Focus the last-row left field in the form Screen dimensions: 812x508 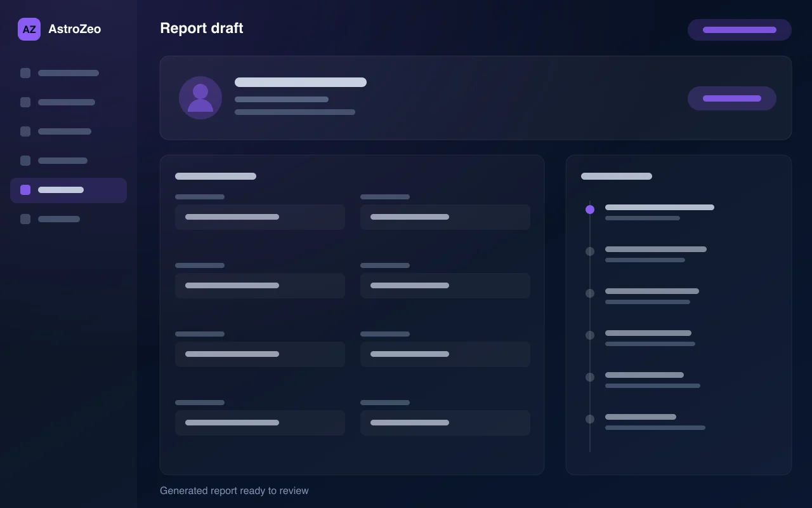260,423
